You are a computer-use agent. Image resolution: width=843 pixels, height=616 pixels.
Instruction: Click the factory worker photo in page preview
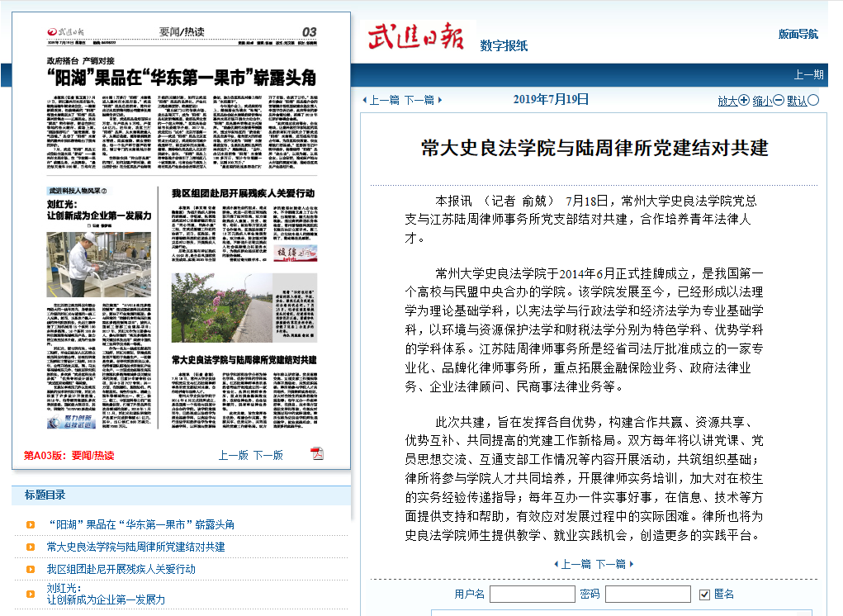tap(99, 264)
